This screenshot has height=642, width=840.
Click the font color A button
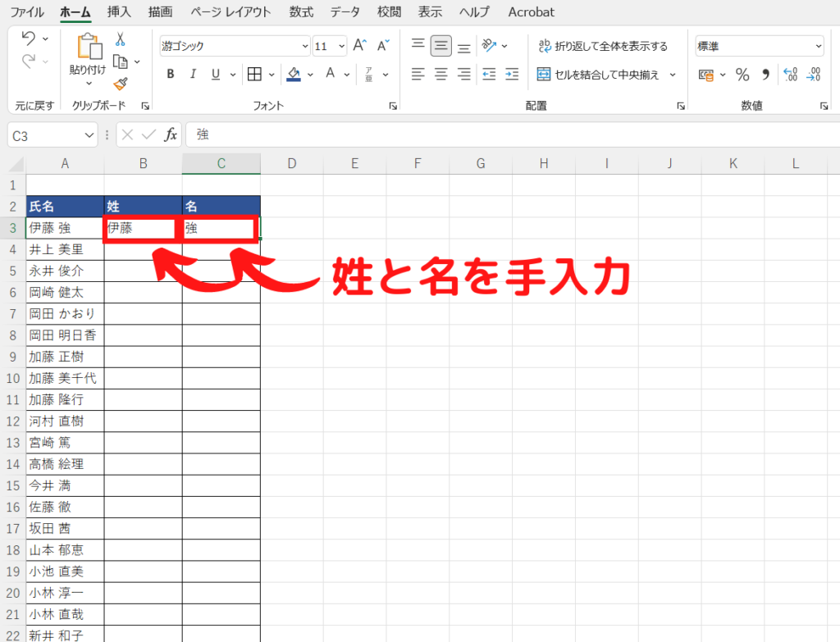pos(331,73)
